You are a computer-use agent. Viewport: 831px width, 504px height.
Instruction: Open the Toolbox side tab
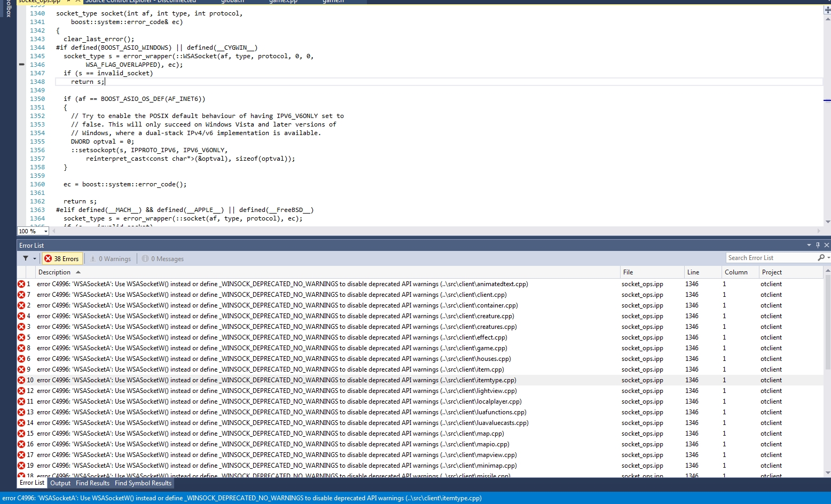[x=8, y=9]
